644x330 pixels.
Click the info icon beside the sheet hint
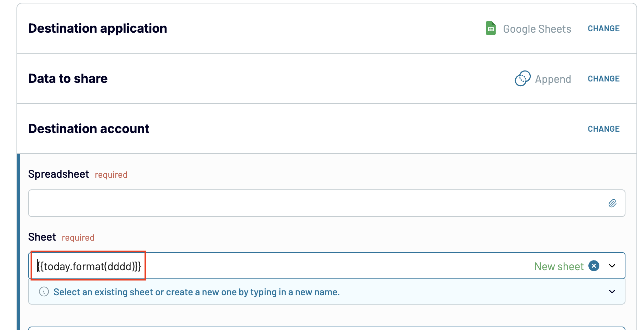44,292
